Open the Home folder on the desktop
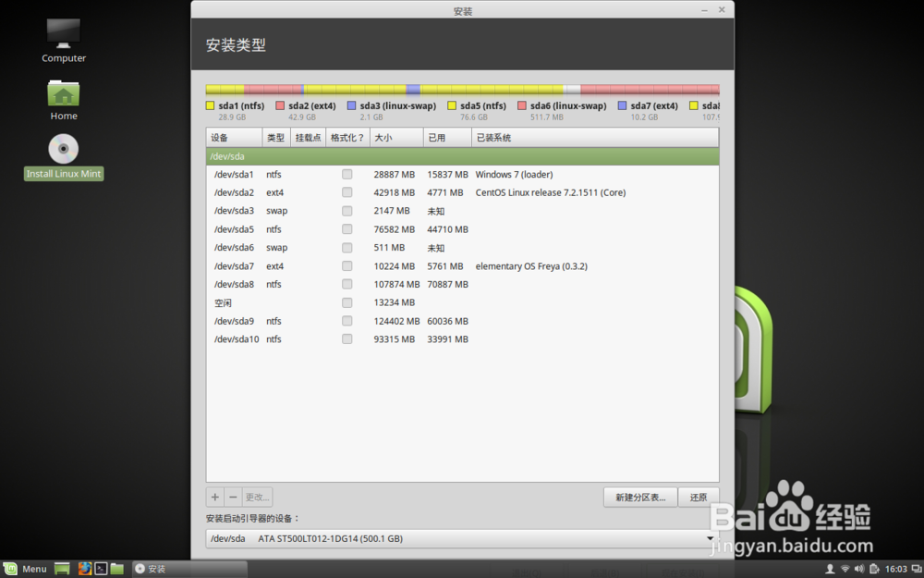Screen dimensions: 924x578 [63, 93]
